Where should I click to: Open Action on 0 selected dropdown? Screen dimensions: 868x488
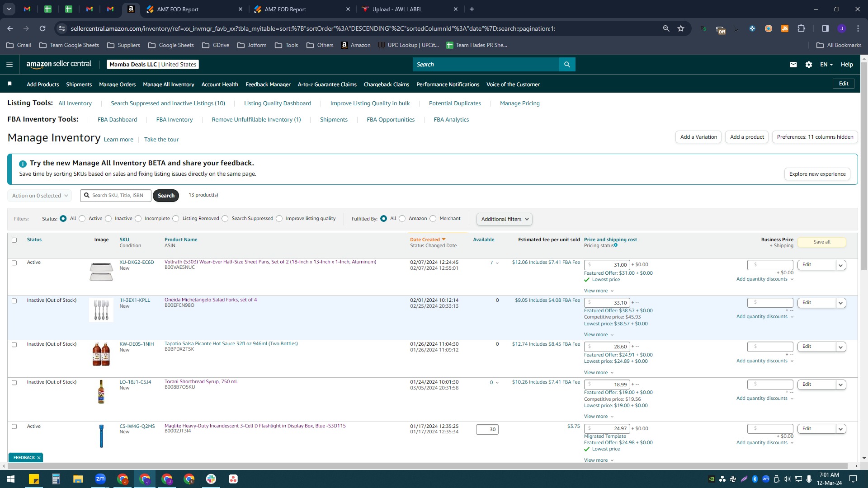(39, 196)
